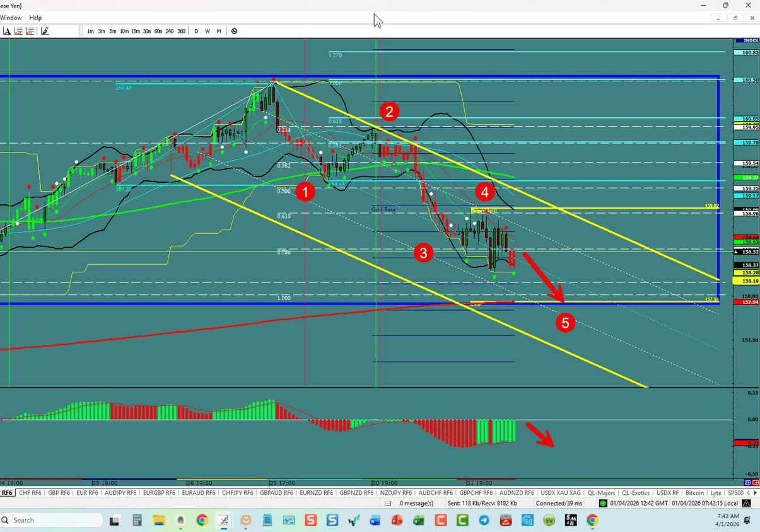Open the QL-Majors list

click(x=602, y=492)
